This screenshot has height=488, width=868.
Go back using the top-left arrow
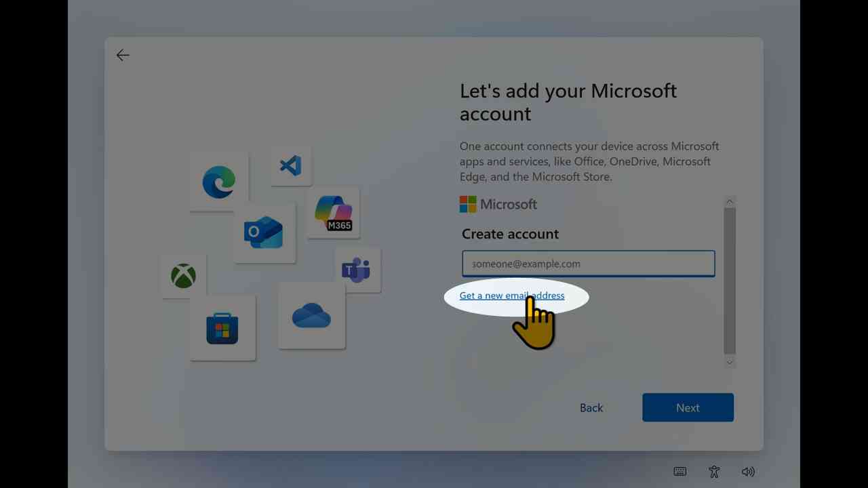(123, 56)
